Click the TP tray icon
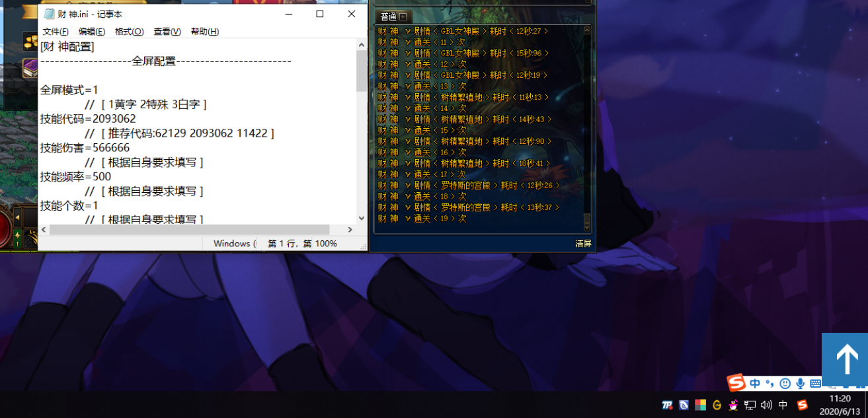The image size is (868, 418). (667, 405)
